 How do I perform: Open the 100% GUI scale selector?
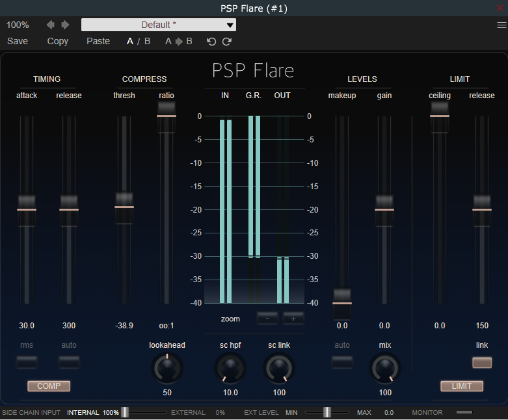18,25
